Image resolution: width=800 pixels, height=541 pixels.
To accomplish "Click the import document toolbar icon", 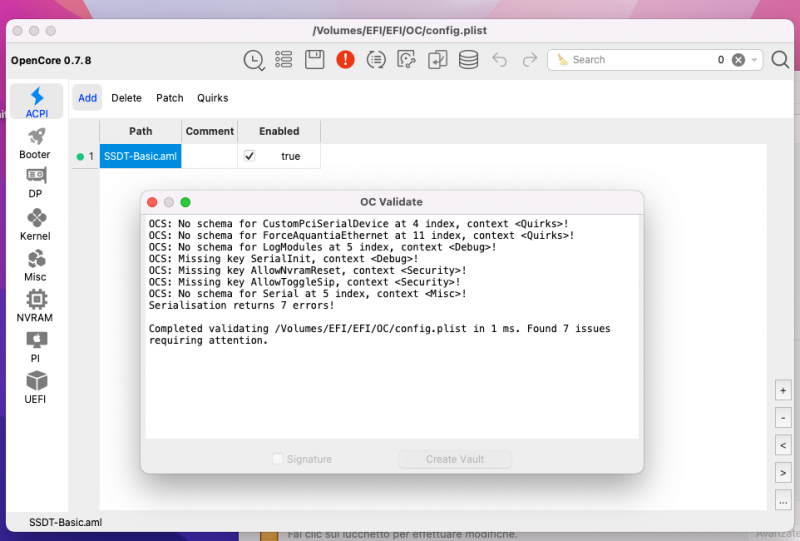I will pyautogui.click(x=437, y=60).
